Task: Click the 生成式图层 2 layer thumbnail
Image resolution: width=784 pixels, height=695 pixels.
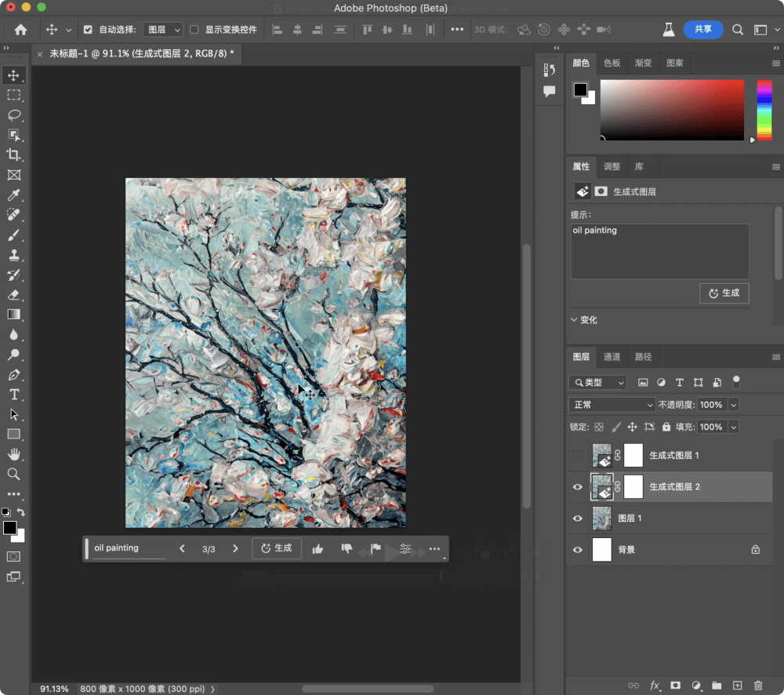Action: pyautogui.click(x=602, y=486)
